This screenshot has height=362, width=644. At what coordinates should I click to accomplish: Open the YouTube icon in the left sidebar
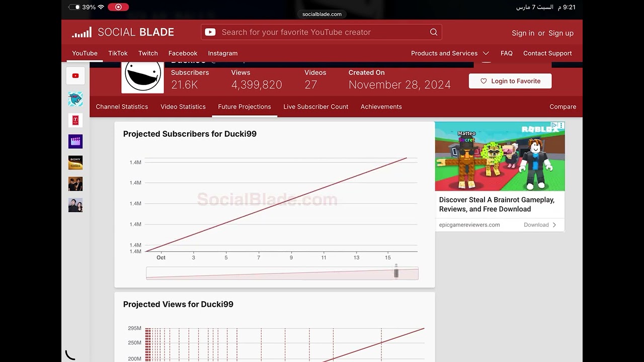(x=75, y=76)
